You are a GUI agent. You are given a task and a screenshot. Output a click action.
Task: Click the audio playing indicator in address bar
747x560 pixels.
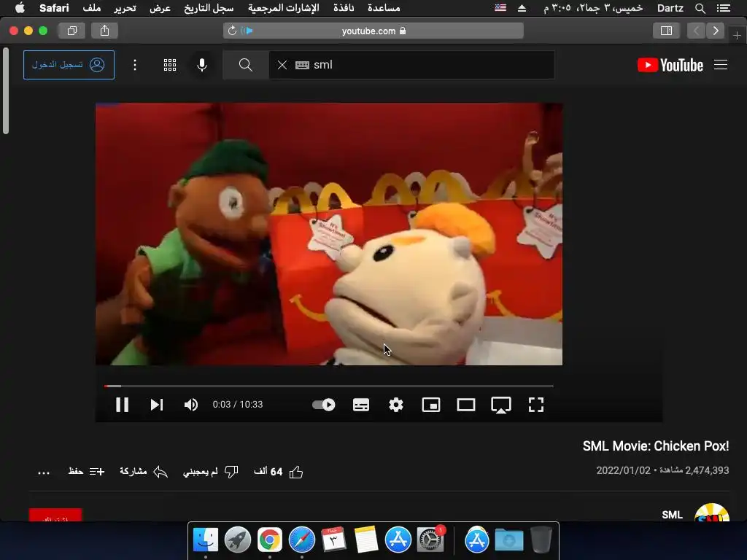point(247,31)
